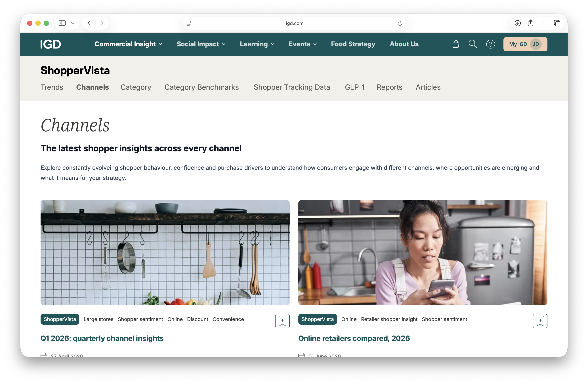This screenshot has width=588, height=384.
Task: Open the kitchen utensils article thumbnail
Action: (165, 252)
